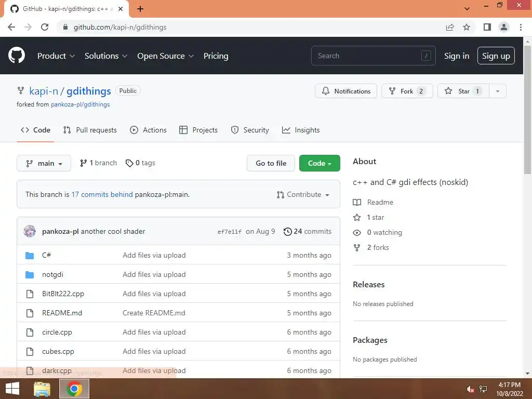This screenshot has height=399, width=532.
Task: Select the Code tab
Action: 35,130
